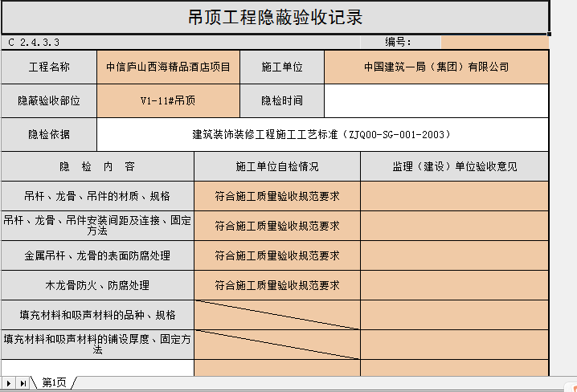Select the 隐检依据 label cell
Image resolution: width=577 pixels, height=392 pixels.
click(x=49, y=135)
